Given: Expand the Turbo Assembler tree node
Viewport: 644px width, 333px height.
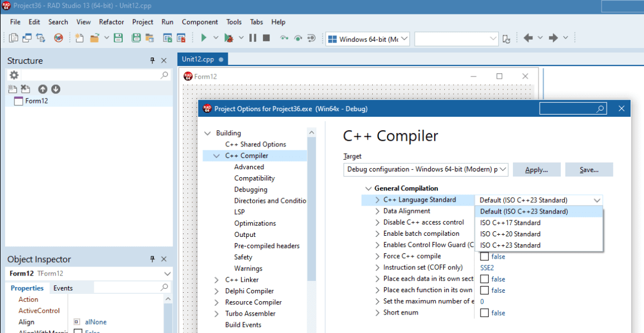Looking at the screenshot, I should tap(217, 313).
